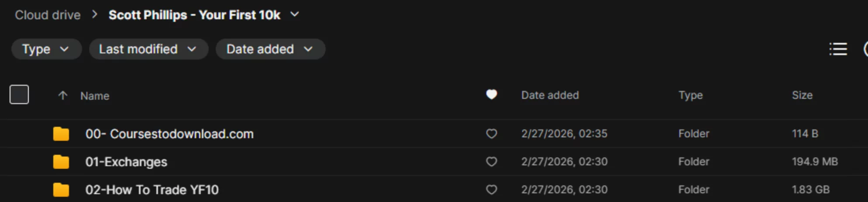The width and height of the screenshot is (868, 202).
Task: Click the 02-How To Trade YF10 folder icon
Action: pos(61,190)
